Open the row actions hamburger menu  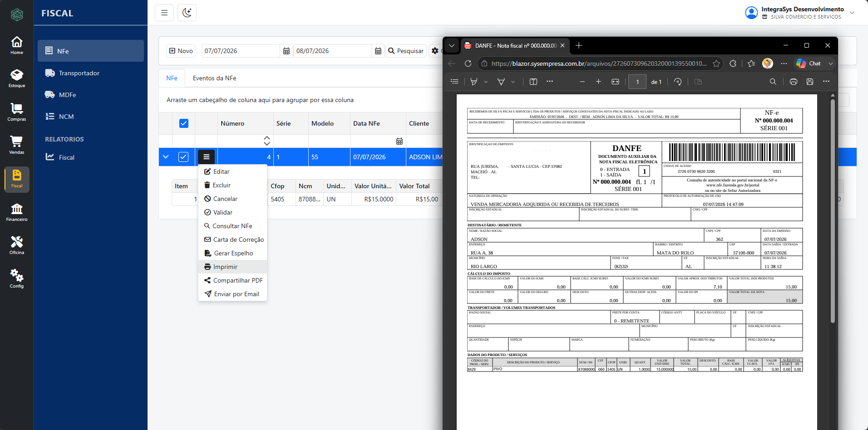206,157
